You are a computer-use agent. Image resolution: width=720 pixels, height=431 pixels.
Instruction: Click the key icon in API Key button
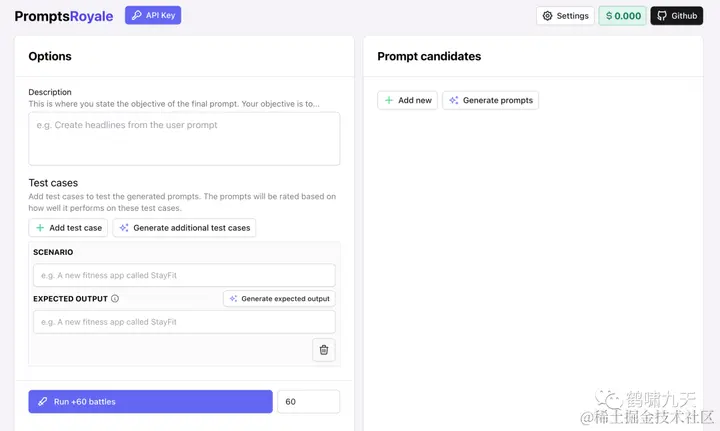click(x=136, y=15)
